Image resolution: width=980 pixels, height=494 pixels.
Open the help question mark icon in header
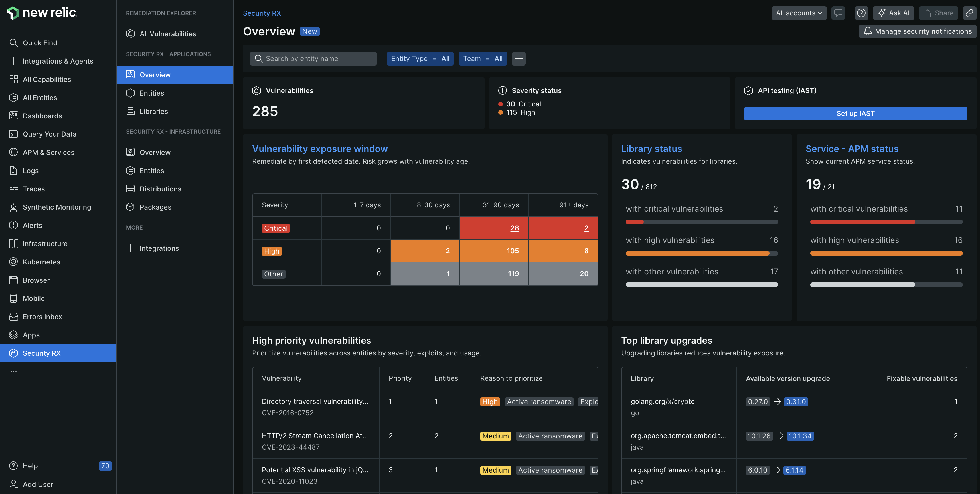coord(861,13)
